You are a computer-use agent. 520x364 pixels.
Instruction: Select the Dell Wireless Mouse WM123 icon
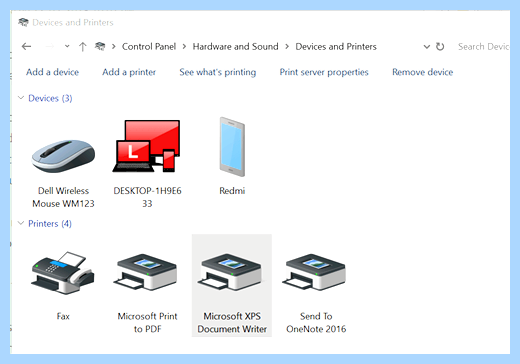63,156
